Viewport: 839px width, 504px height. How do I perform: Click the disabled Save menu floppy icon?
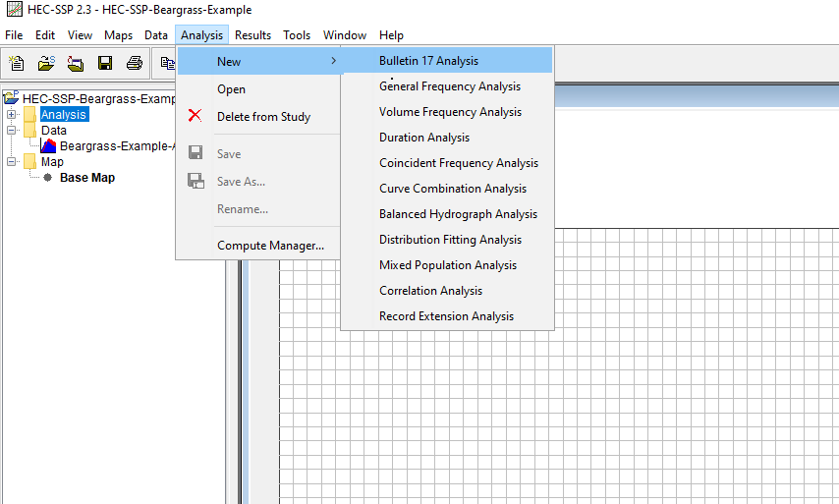pos(196,152)
